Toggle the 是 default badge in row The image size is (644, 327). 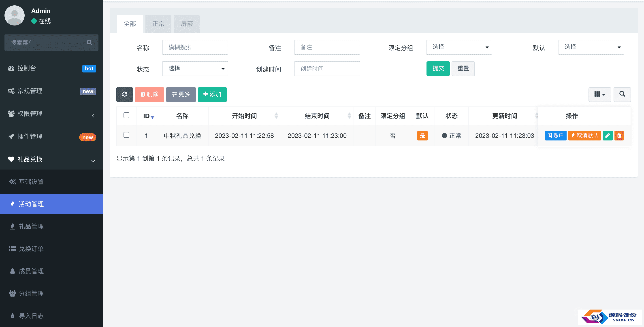(422, 136)
